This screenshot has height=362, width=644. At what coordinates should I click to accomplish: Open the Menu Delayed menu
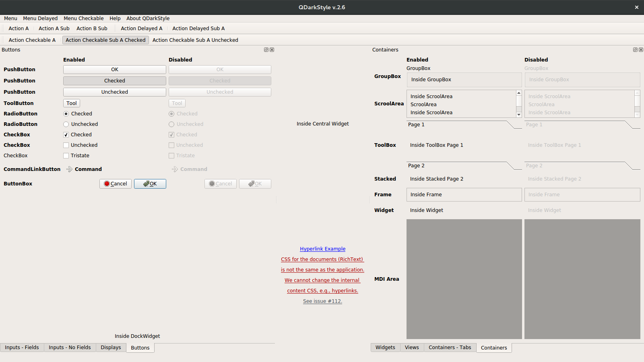click(40, 19)
